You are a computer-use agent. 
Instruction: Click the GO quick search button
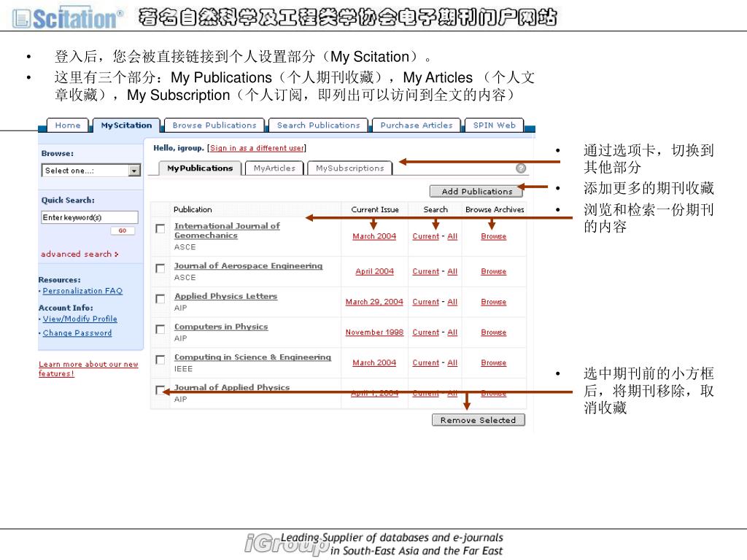(x=123, y=230)
